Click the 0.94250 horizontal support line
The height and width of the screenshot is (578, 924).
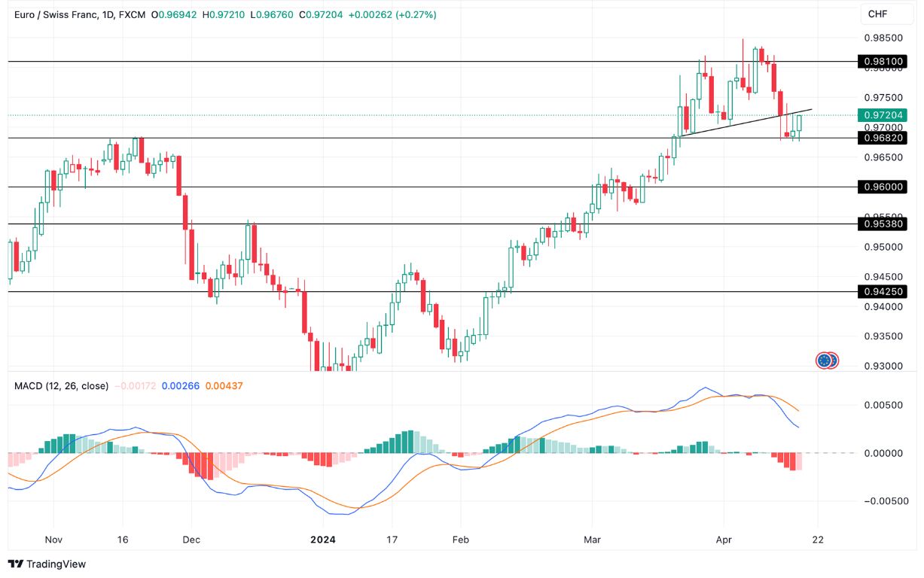[x=226, y=291]
